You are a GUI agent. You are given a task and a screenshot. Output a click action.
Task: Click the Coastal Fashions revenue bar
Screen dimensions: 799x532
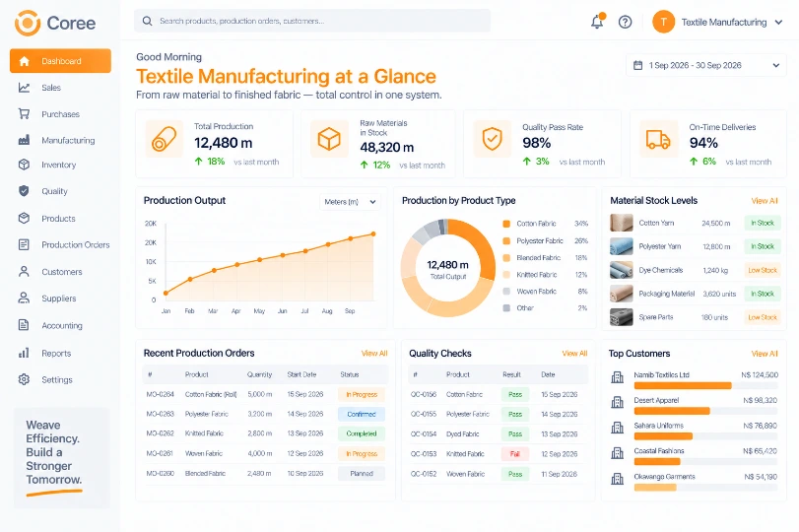click(x=657, y=462)
